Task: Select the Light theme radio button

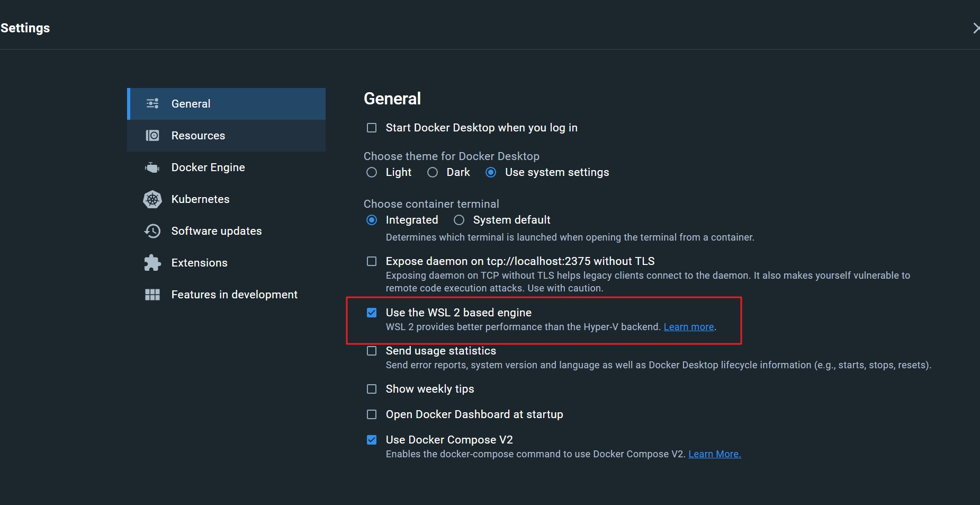Action: [372, 172]
